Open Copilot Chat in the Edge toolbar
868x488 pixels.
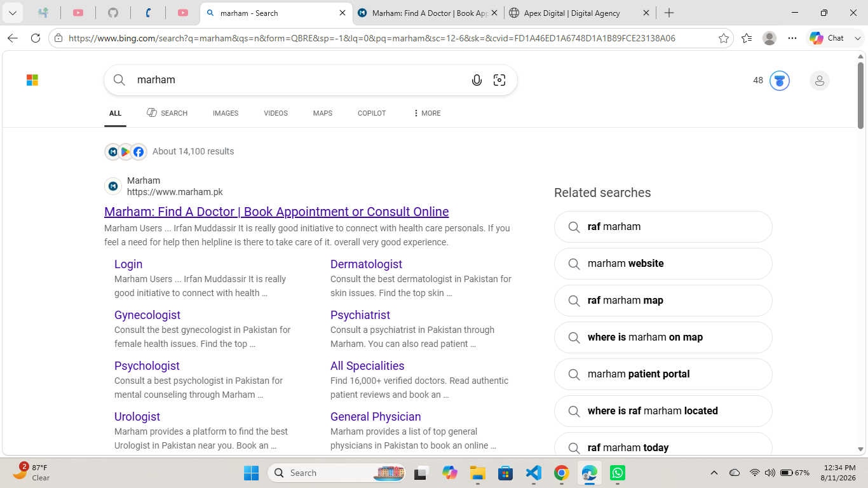point(827,38)
